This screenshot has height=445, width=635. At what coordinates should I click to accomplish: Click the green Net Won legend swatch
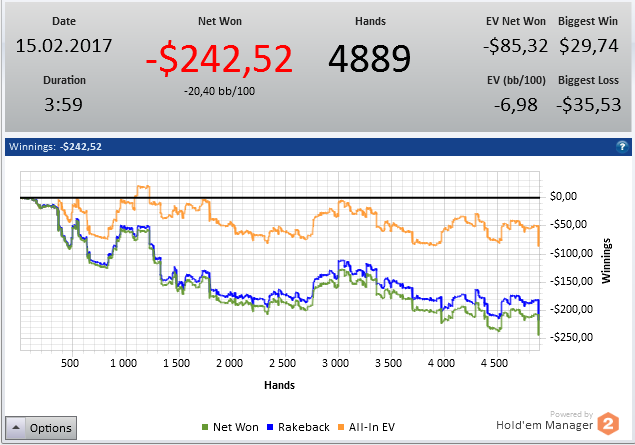click(205, 427)
